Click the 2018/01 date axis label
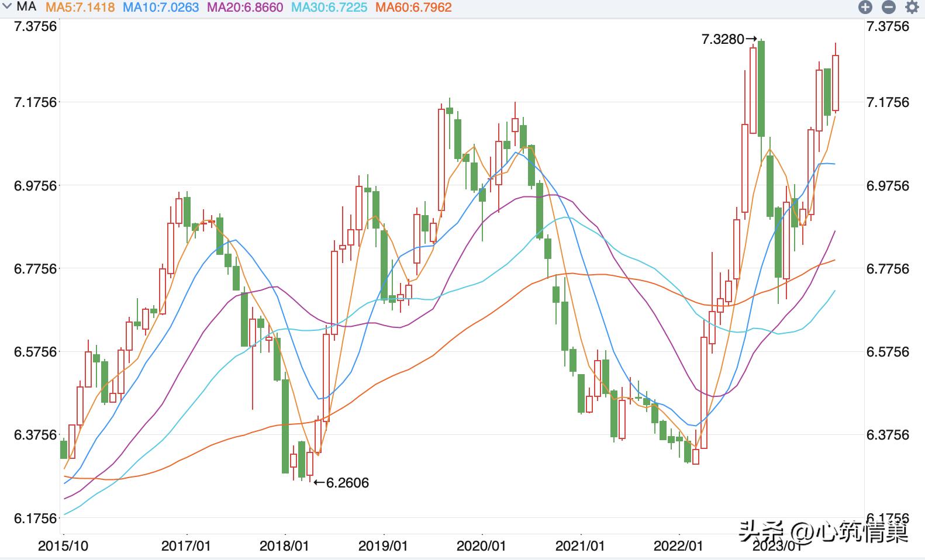This screenshot has height=560, width=925. point(284,546)
